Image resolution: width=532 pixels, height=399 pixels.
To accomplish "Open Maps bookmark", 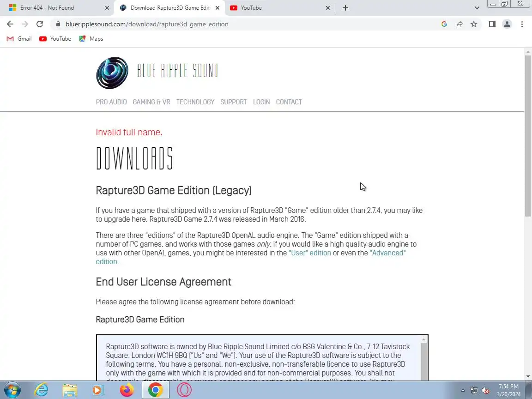I will pos(91,39).
